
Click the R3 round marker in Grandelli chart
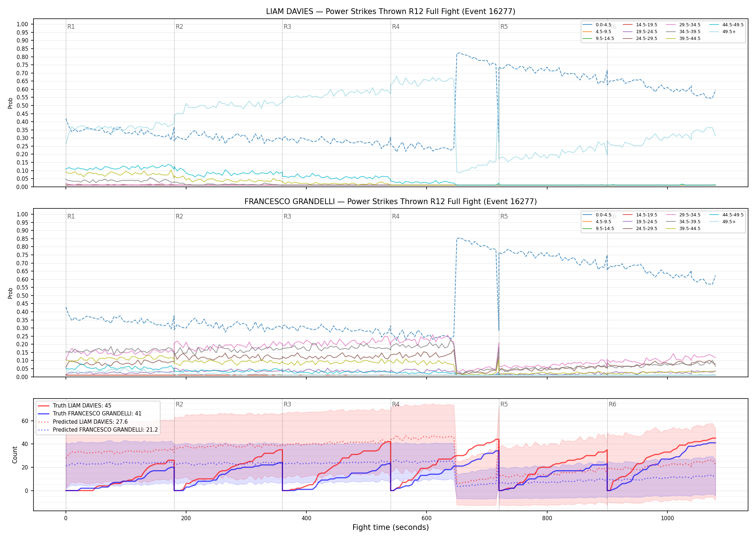[287, 216]
